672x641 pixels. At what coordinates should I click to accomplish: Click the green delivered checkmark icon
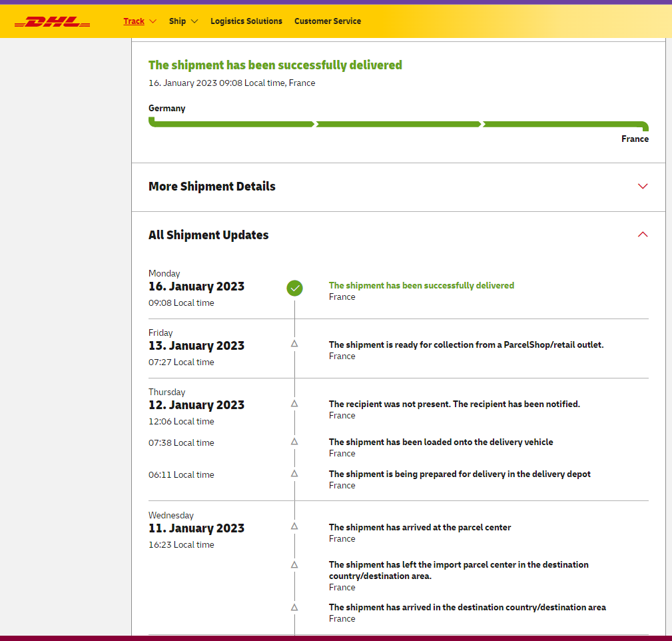pos(294,288)
